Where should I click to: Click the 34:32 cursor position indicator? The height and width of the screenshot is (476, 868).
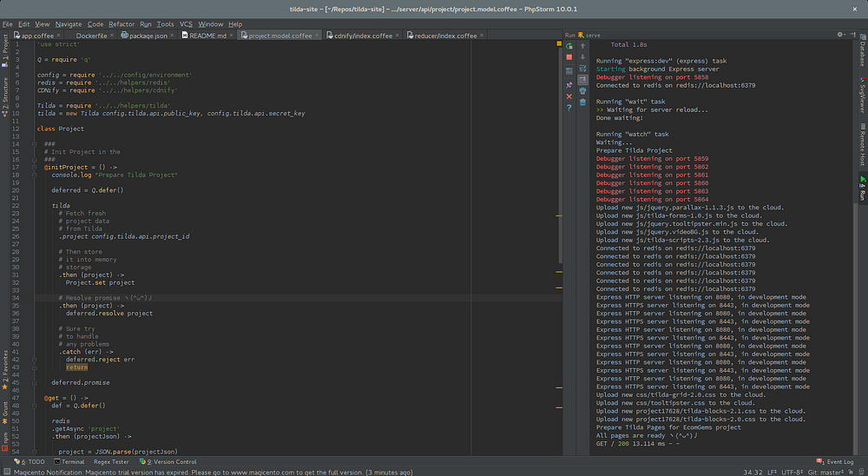[753, 473]
